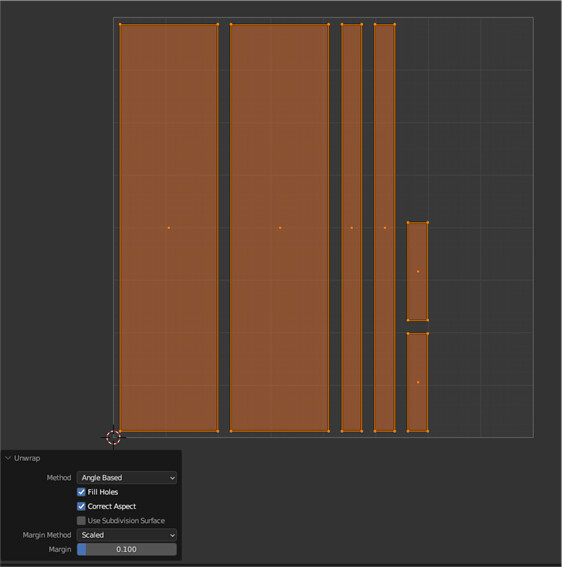The width and height of the screenshot is (562, 567).
Task: Select top-right vertex of fourth narrow island
Action: point(395,25)
